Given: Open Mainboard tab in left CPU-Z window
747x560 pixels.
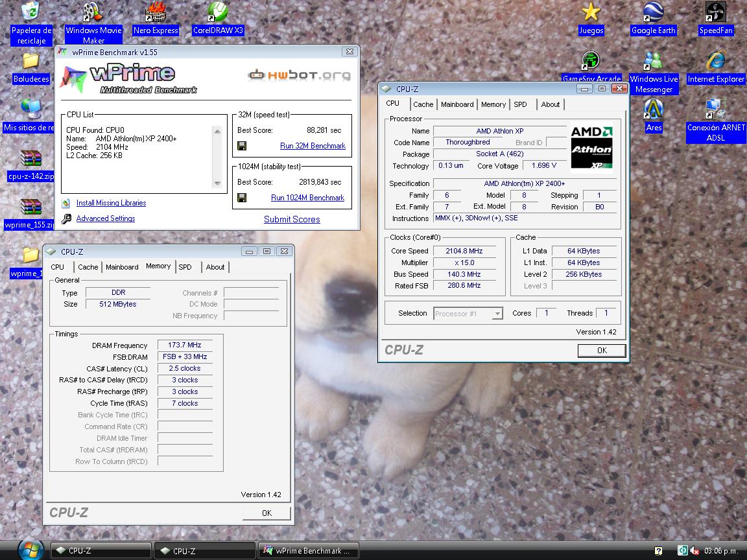Looking at the screenshot, I should (122, 267).
